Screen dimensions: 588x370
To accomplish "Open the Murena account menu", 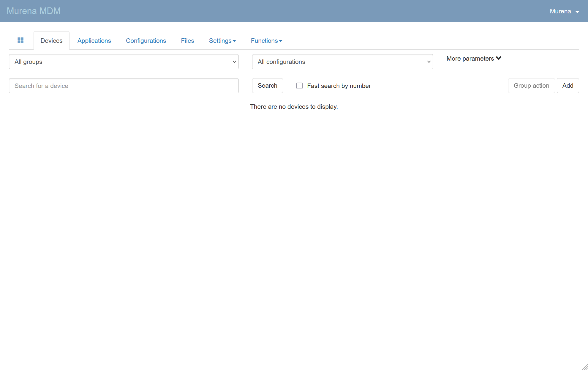I will (x=560, y=11).
